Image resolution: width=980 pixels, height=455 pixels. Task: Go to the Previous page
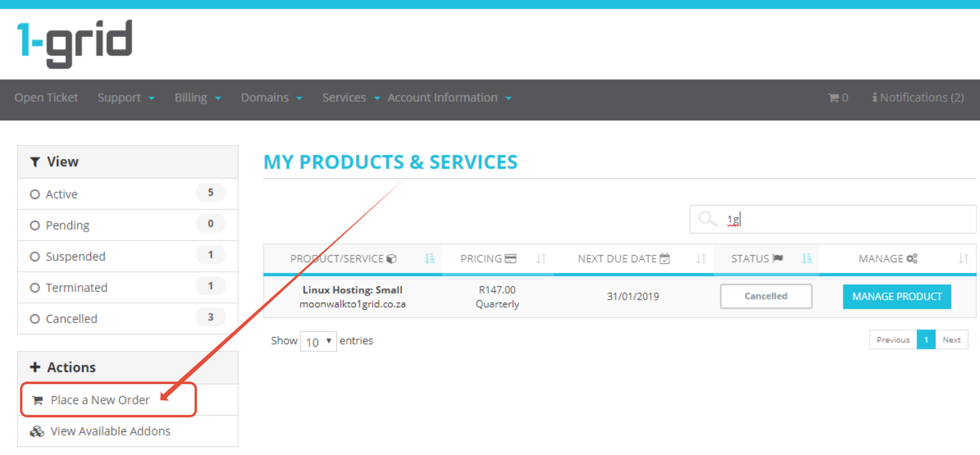click(x=893, y=340)
